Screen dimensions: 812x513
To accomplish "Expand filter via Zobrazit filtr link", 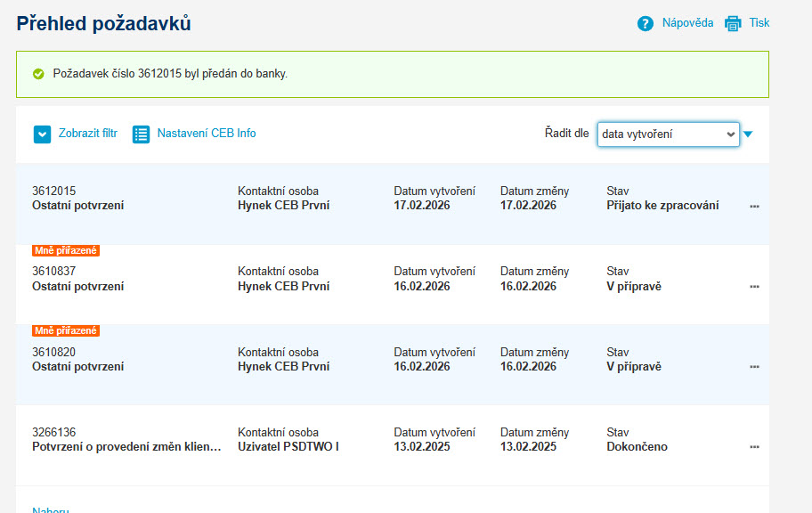I will point(87,134).
